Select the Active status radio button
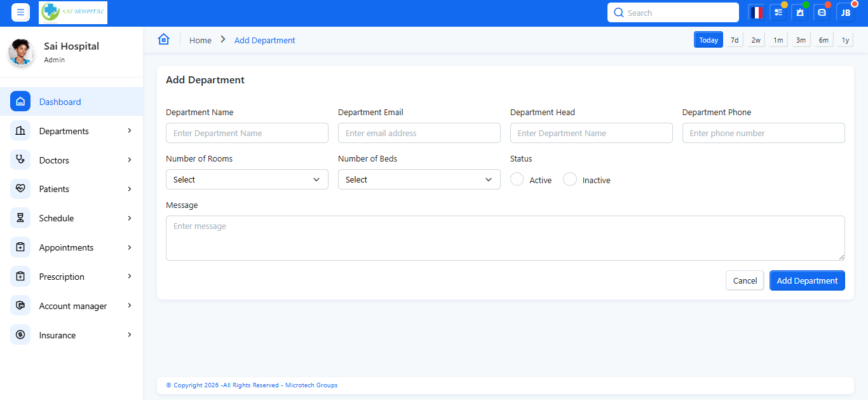This screenshot has width=868, height=400. coord(517,179)
